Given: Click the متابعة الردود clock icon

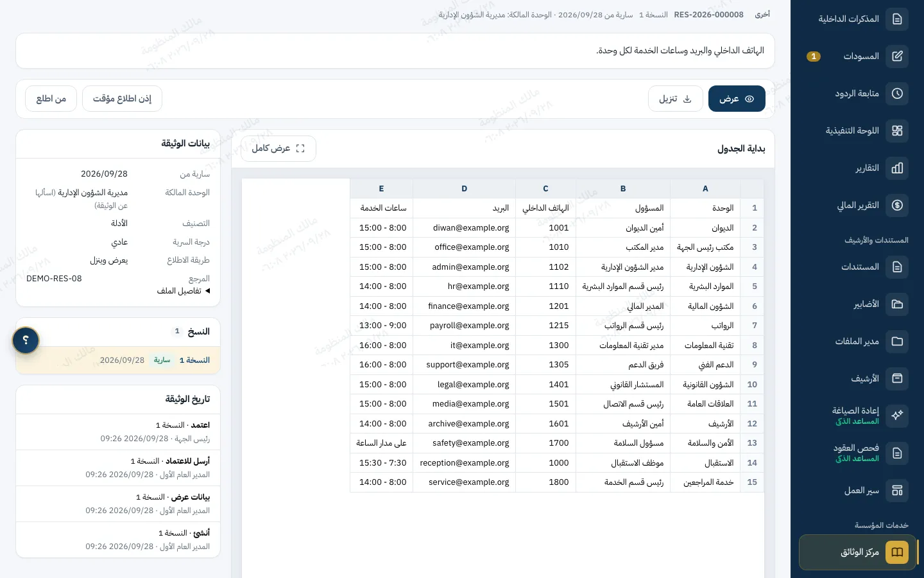Looking at the screenshot, I should (897, 94).
